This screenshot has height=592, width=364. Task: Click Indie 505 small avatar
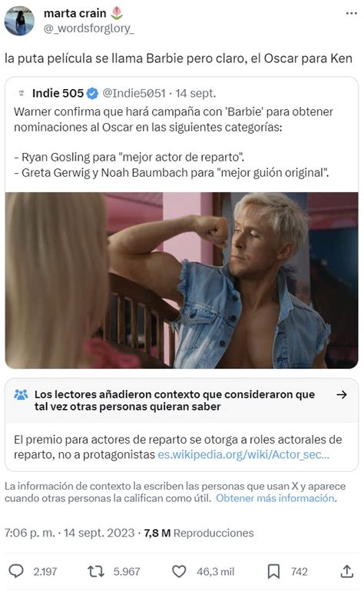tap(22, 93)
